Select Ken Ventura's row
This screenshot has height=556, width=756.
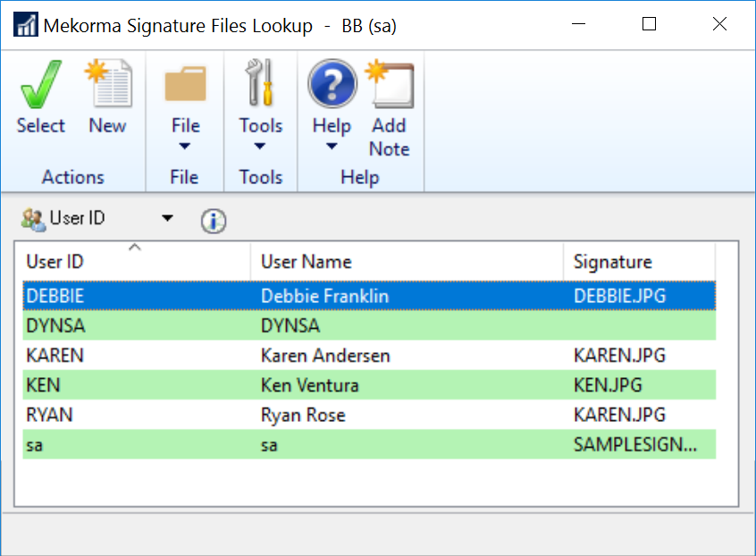coord(134,384)
